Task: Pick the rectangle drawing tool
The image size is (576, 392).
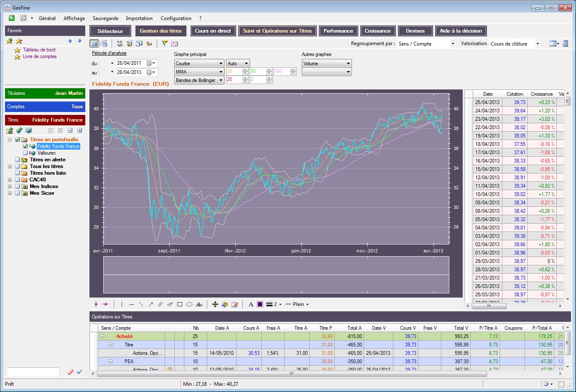Action: (180, 304)
